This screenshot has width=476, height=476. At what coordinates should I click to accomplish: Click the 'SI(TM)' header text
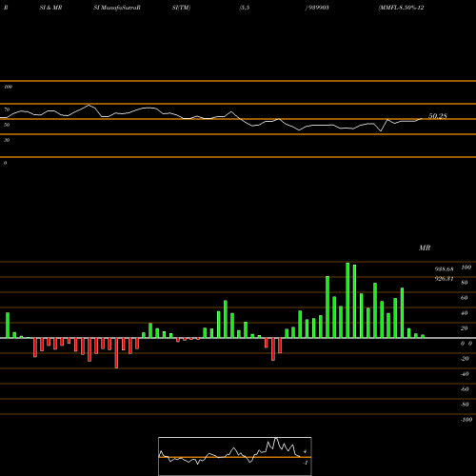(x=181, y=8)
